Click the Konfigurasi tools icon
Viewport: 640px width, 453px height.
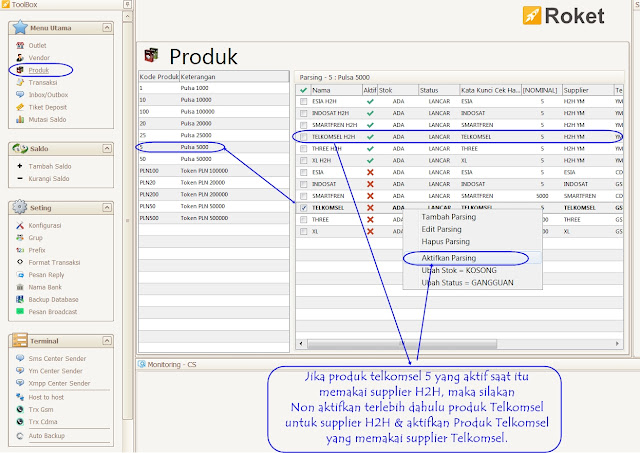(x=20, y=225)
